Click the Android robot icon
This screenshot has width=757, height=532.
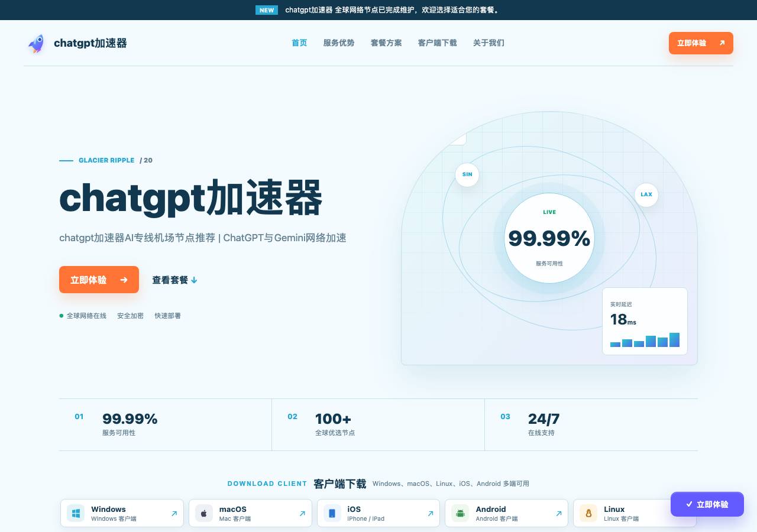460,513
